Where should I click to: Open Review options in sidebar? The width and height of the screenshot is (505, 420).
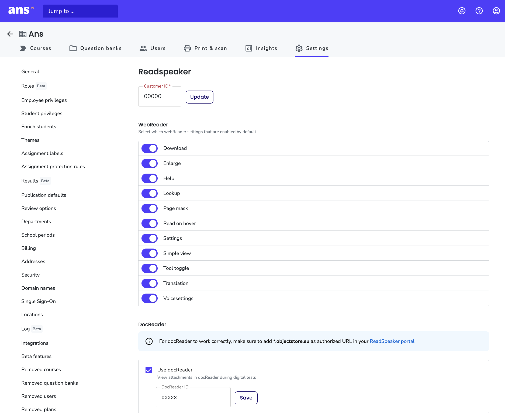click(x=39, y=208)
